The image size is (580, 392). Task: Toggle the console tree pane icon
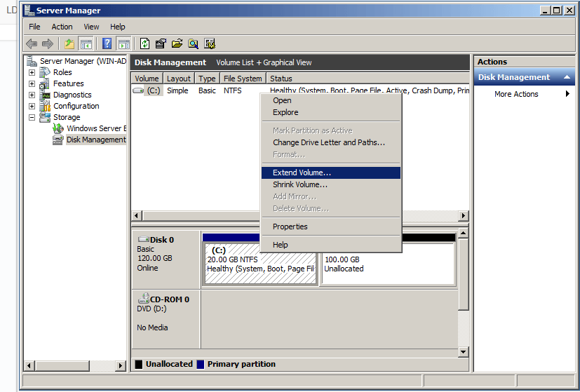[x=86, y=44]
